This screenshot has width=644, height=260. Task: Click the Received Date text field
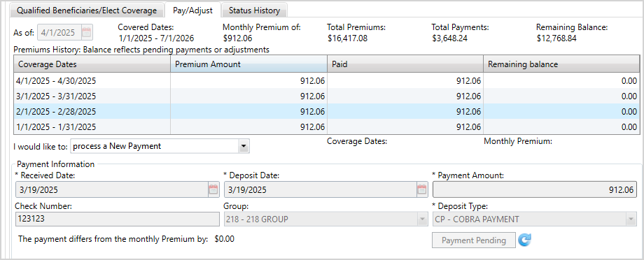pos(112,189)
